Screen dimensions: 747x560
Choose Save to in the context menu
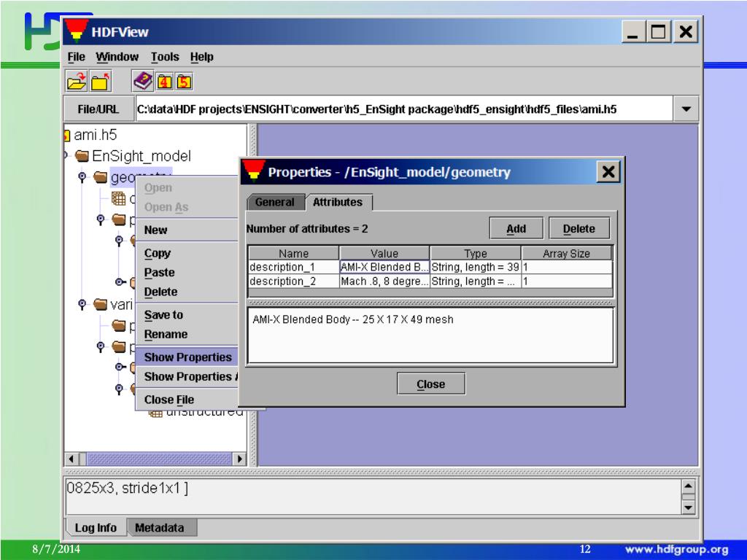[x=187, y=315]
